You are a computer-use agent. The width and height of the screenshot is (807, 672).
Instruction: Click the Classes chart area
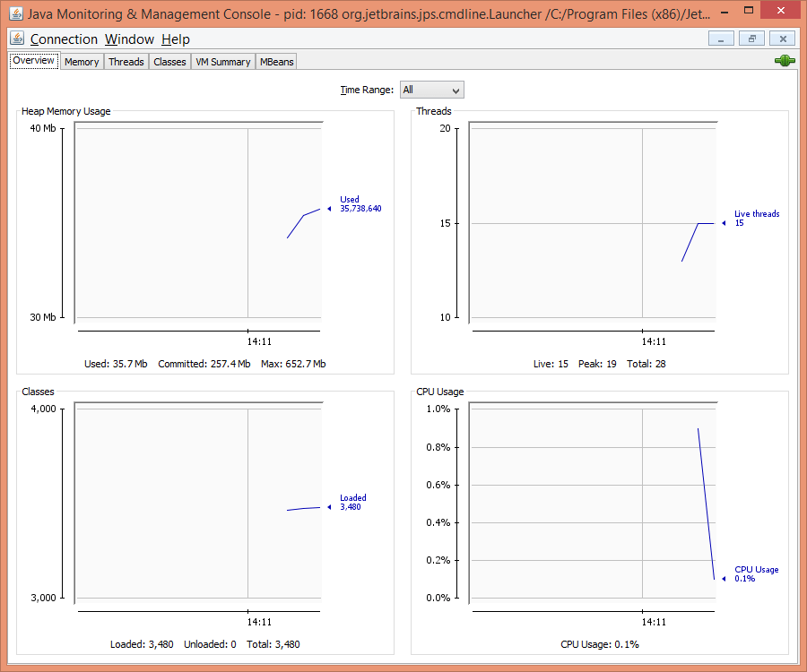[x=199, y=503]
